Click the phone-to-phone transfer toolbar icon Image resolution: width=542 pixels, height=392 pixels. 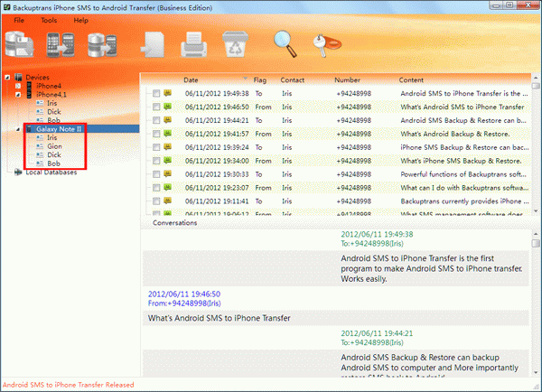tap(61, 44)
